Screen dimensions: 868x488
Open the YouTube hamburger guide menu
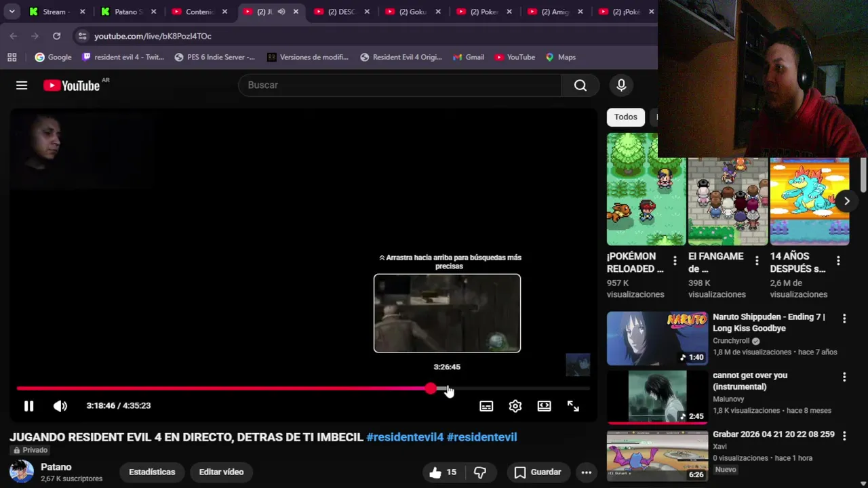pyautogui.click(x=22, y=85)
